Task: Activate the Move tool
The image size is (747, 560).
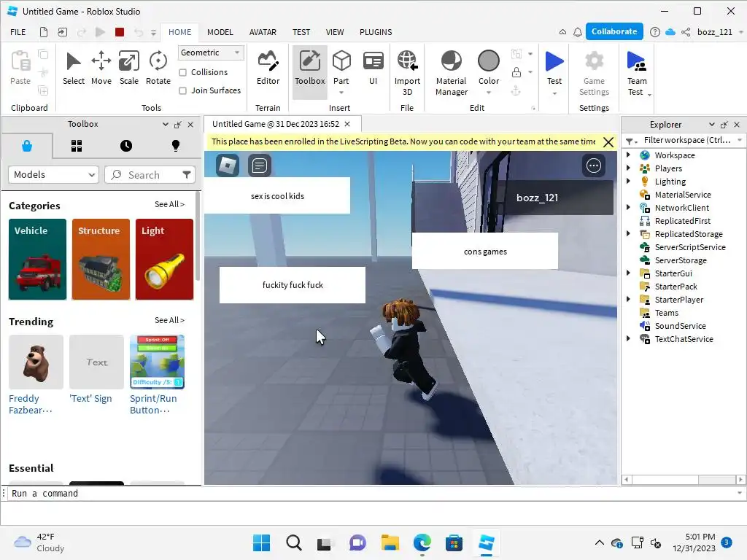Action: [101, 69]
